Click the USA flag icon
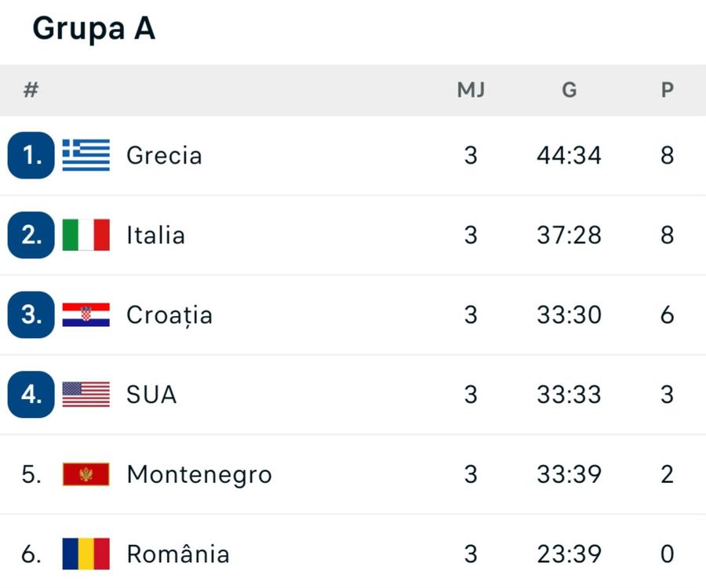The height and width of the screenshot is (588, 706). pyautogui.click(x=86, y=394)
